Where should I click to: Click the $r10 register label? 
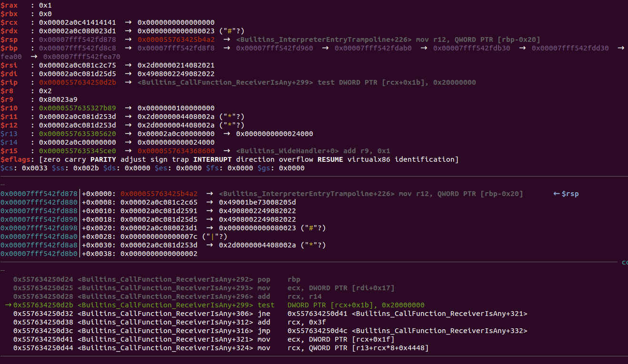10,108
